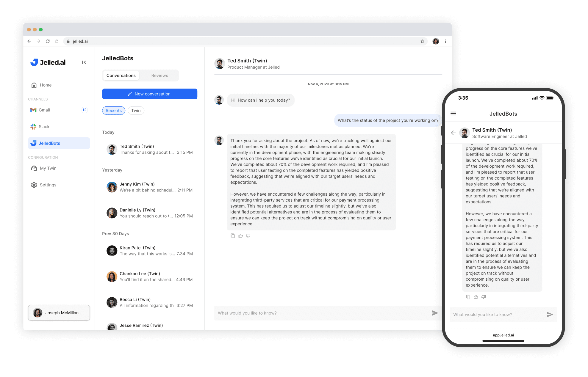Copy the desktop chat response
Viewport: 588px width, 377px height.
(x=233, y=236)
